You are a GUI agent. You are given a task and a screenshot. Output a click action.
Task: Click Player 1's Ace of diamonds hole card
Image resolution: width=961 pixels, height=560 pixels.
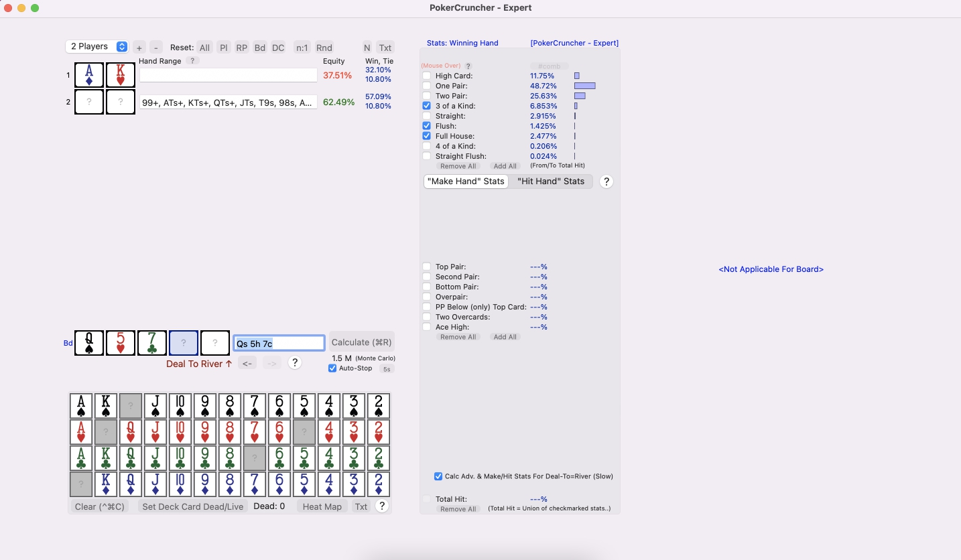pyautogui.click(x=89, y=75)
